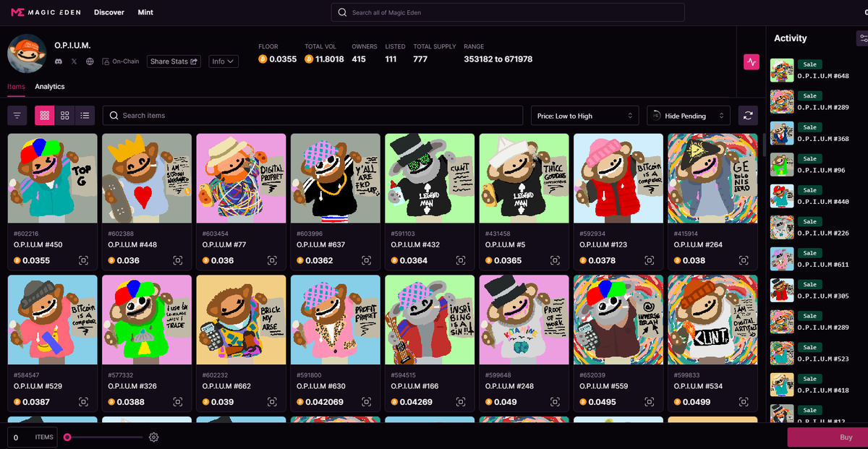Click quick-view icon on O.P.I.U.M #534
The width and height of the screenshot is (868, 449).
tap(744, 402)
